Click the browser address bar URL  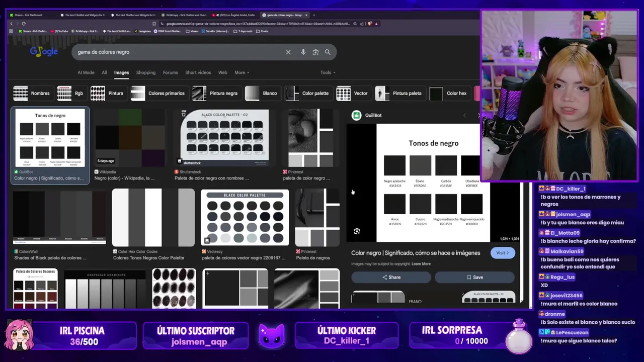258,24
